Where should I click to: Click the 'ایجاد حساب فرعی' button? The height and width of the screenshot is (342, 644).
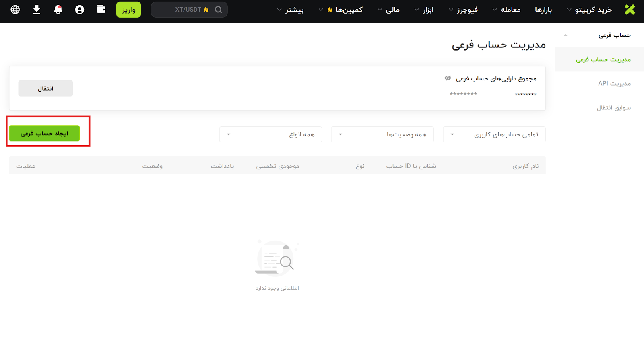click(44, 133)
